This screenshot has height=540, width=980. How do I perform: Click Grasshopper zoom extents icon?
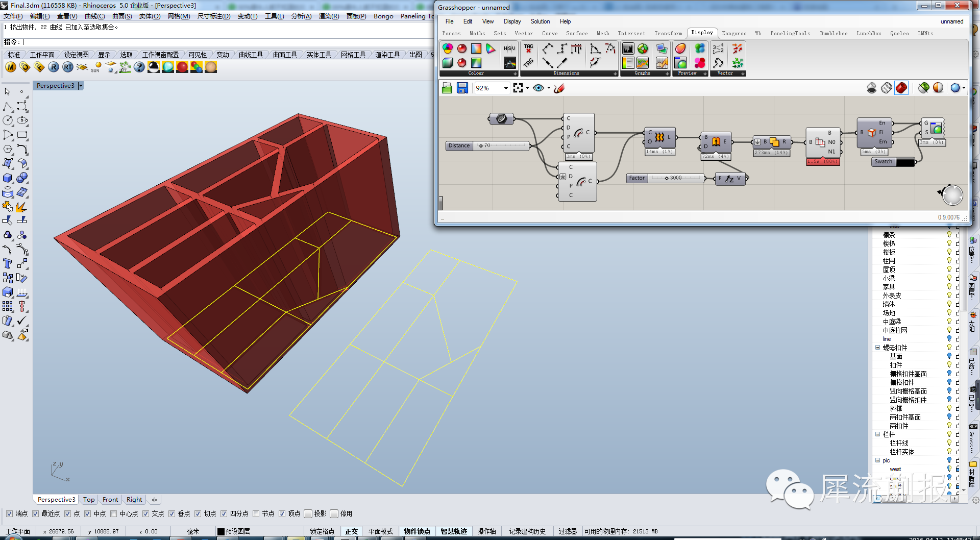pyautogui.click(x=518, y=88)
